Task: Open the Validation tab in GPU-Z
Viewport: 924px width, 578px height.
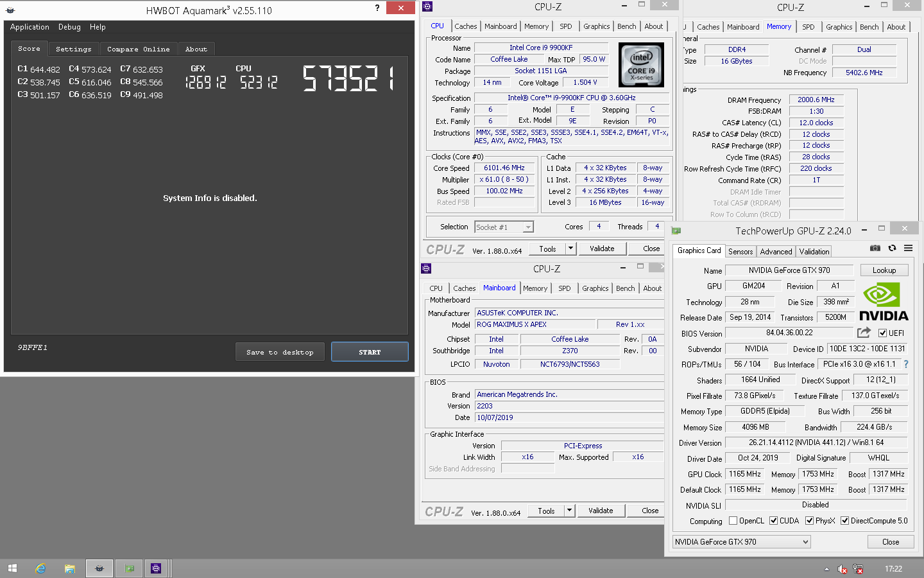Action: click(814, 252)
